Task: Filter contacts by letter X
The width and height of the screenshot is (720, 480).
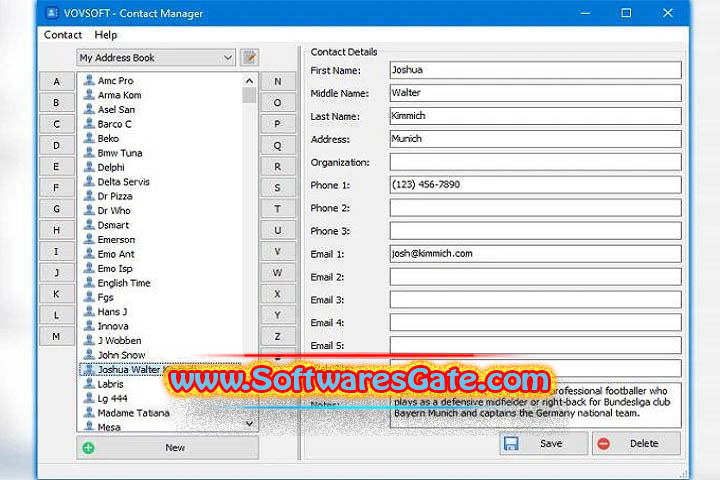Action: pos(278,294)
